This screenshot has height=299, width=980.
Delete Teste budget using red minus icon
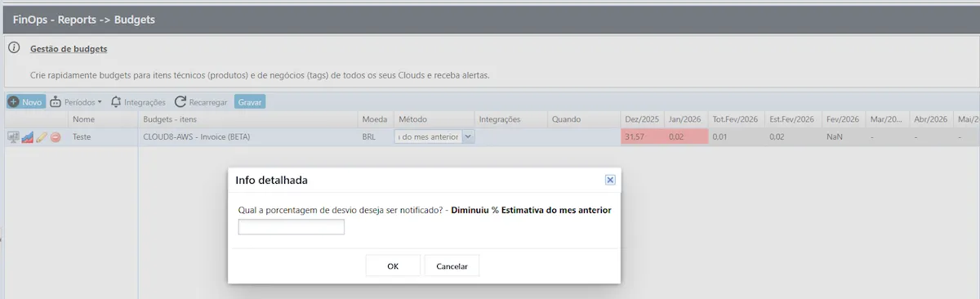[56, 137]
